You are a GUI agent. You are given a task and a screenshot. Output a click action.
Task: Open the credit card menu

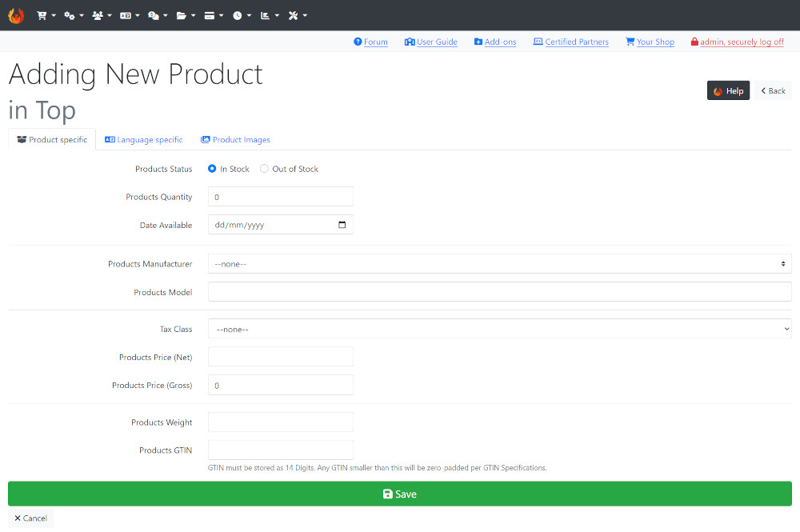(x=214, y=16)
